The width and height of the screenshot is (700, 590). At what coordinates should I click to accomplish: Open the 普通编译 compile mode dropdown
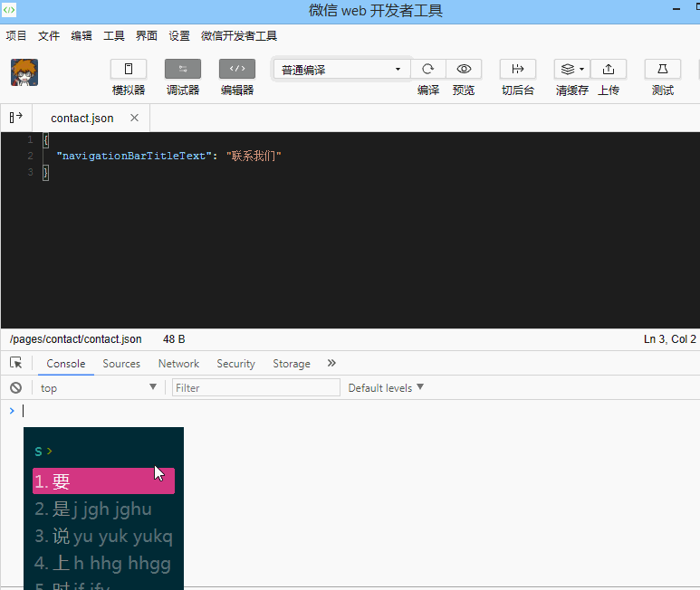(x=341, y=69)
